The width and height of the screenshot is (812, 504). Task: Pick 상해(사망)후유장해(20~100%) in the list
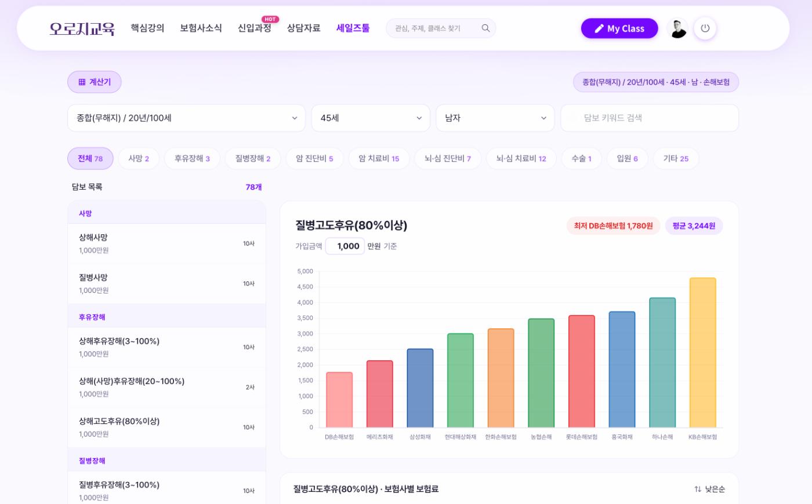(167, 387)
